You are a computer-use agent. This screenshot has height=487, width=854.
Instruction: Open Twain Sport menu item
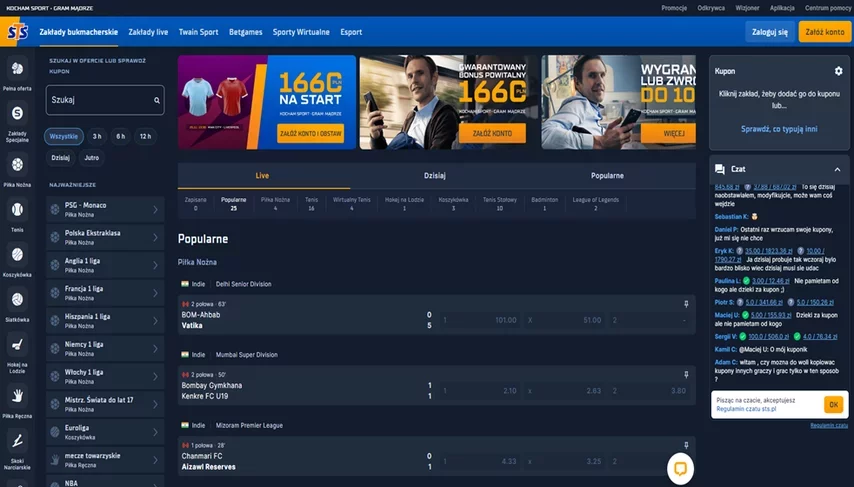coord(198,32)
